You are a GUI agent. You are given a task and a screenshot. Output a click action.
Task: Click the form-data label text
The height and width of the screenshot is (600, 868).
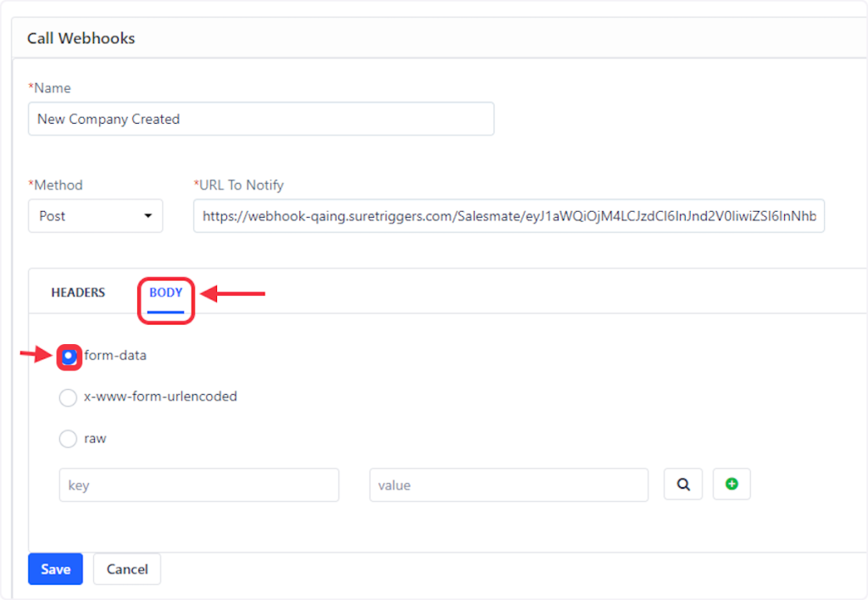[115, 356]
